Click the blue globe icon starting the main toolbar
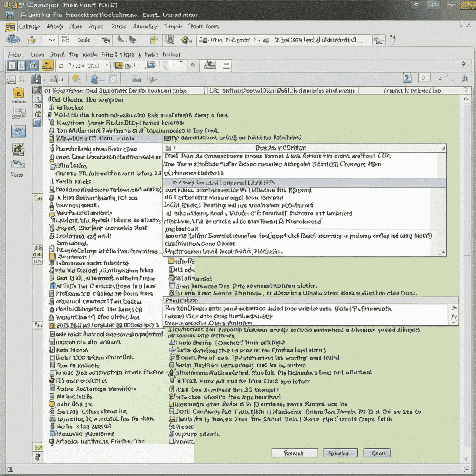476x476 pixels. coord(13,40)
